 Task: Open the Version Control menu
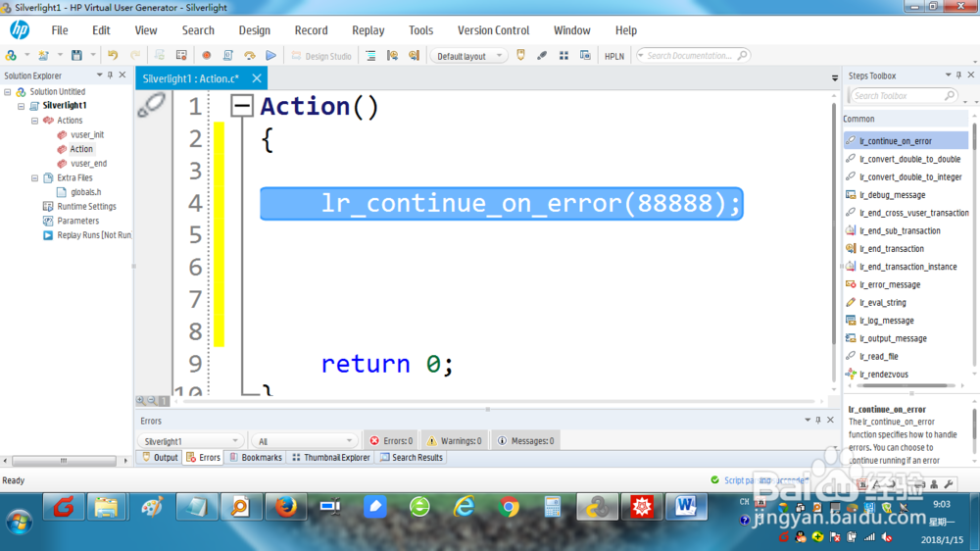click(x=493, y=30)
